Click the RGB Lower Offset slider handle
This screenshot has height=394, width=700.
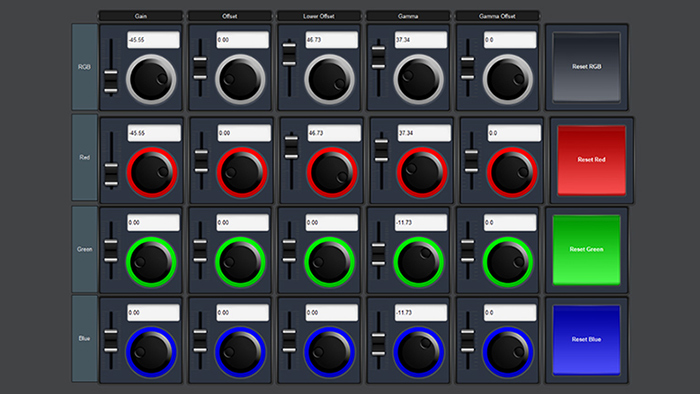[289, 54]
